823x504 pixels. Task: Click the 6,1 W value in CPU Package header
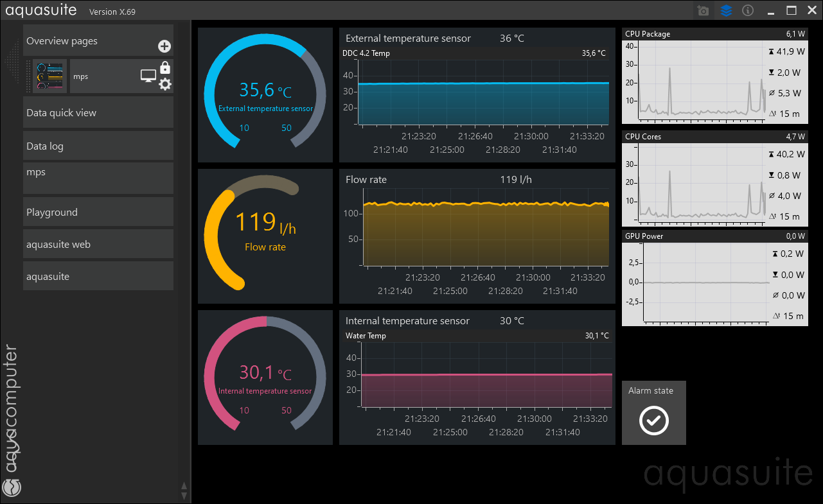(x=795, y=34)
